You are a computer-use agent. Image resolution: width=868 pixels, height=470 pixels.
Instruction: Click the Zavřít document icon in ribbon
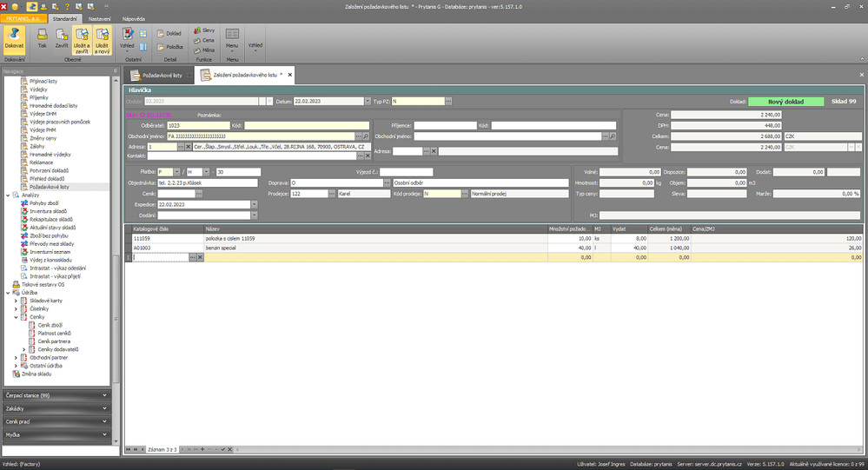tap(62, 38)
